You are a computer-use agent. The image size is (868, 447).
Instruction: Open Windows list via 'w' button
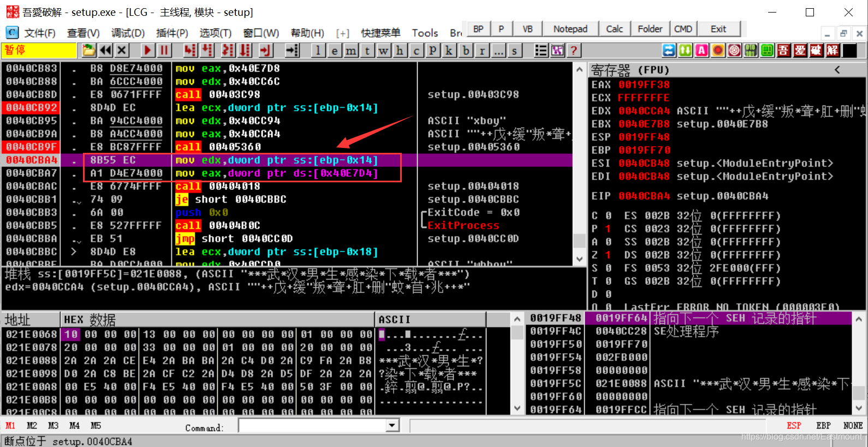pyautogui.click(x=384, y=51)
